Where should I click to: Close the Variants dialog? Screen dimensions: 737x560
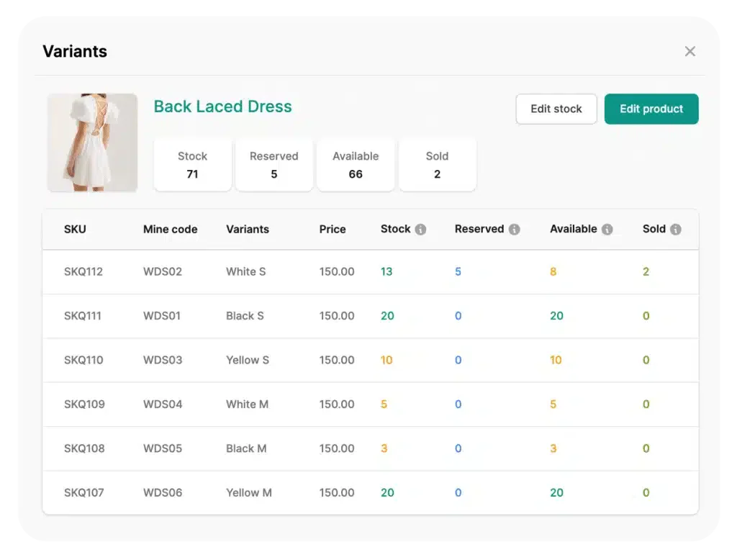(690, 51)
